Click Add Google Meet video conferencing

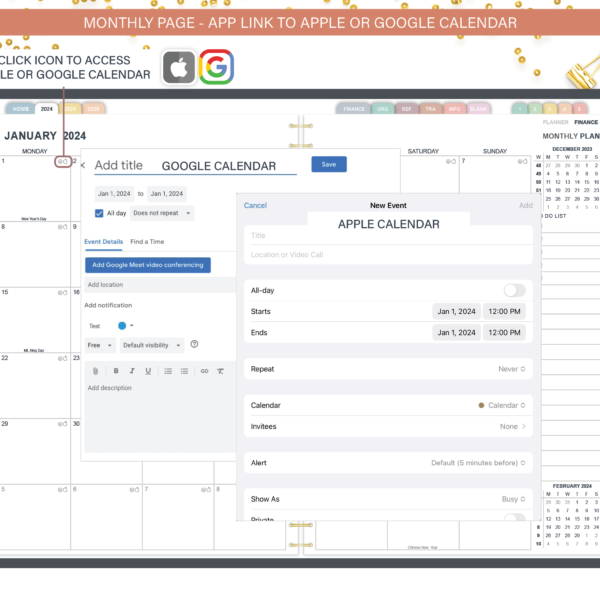coord(148,265)
